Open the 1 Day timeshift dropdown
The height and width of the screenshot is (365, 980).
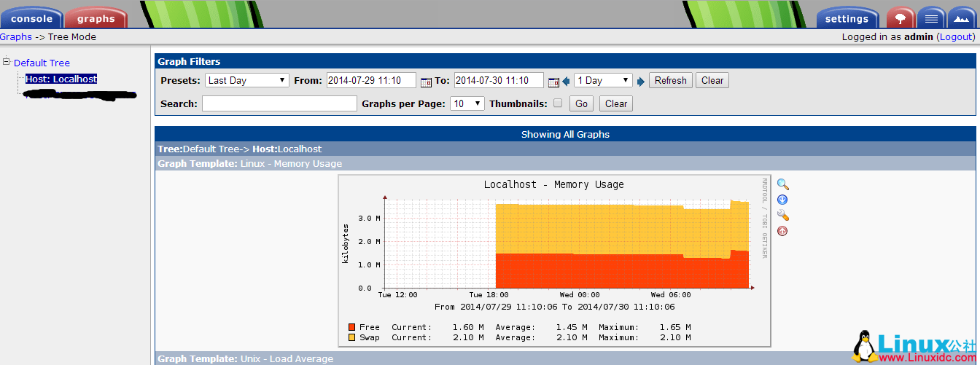(x=603, y=81)
